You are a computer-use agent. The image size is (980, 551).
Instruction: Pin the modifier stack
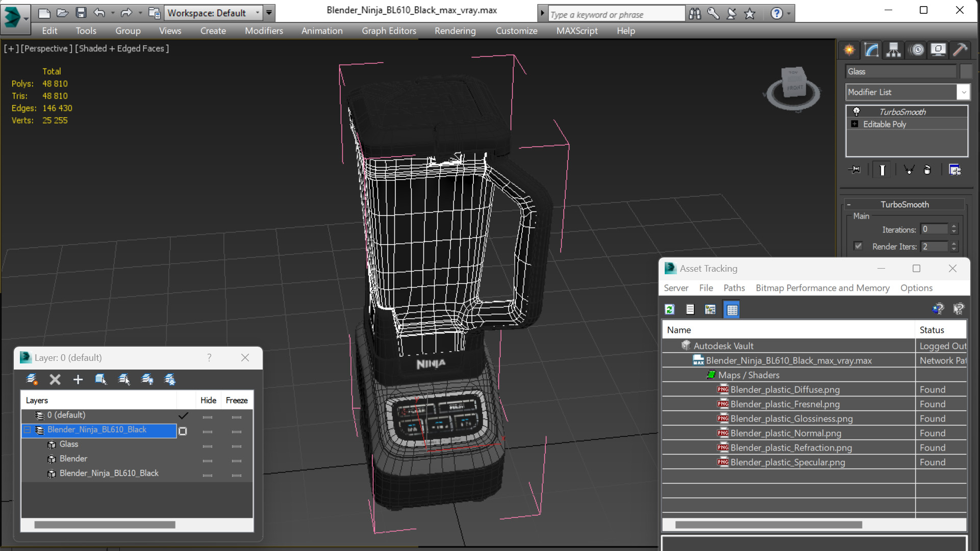[855, 170]
